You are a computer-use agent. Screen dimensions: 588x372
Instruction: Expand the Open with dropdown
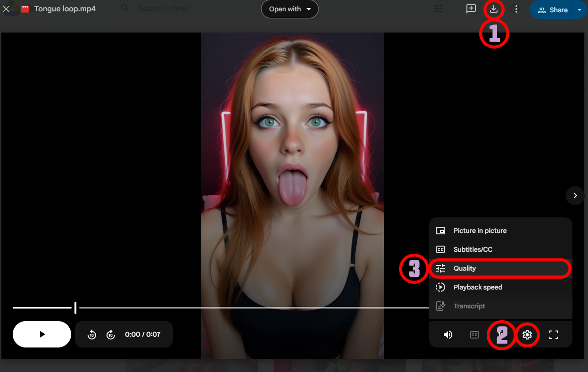pos(290,9)
